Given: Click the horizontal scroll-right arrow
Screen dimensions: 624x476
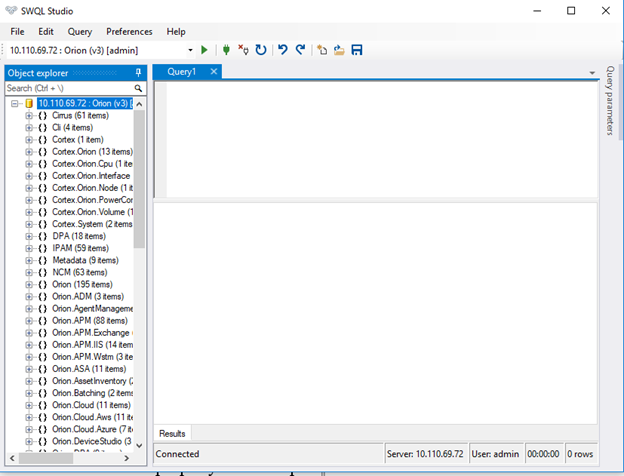Looking at the screenshot, I should 127,458.
